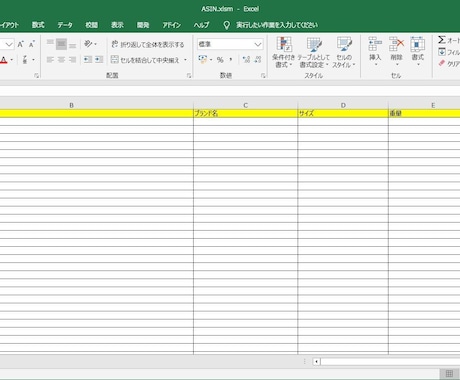Viewport: 460px width, 380px height.
Task: Open the 開発 ribbon tab
Action: pos(143,25)
